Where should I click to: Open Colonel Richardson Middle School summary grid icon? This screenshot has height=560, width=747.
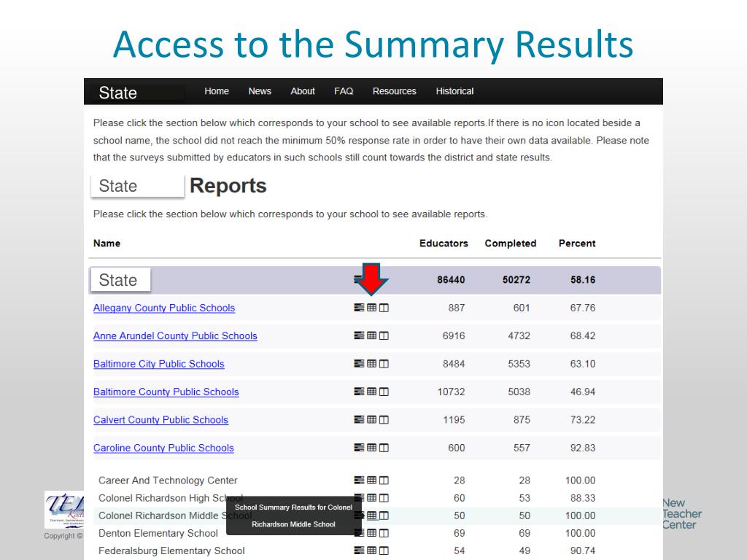click(371, 516)
